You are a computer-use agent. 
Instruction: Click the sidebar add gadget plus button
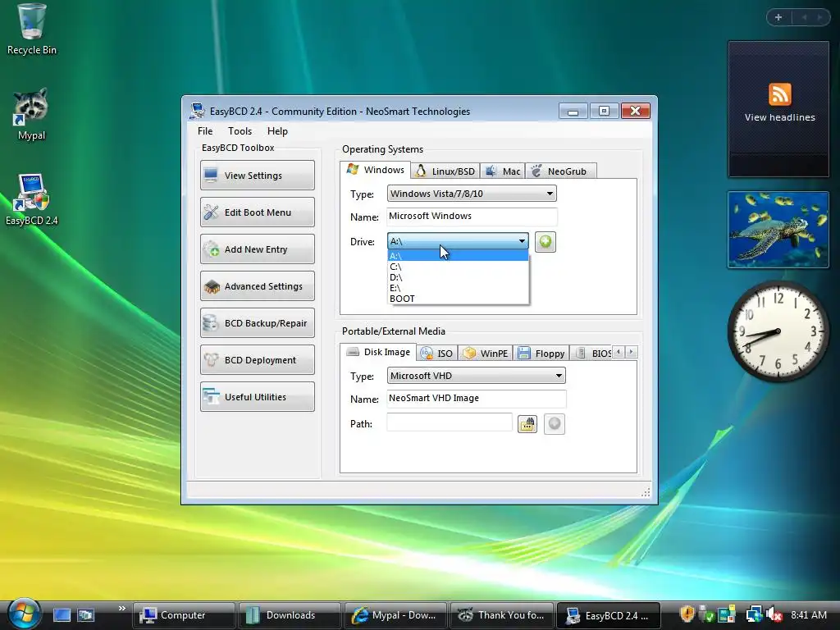778,18
